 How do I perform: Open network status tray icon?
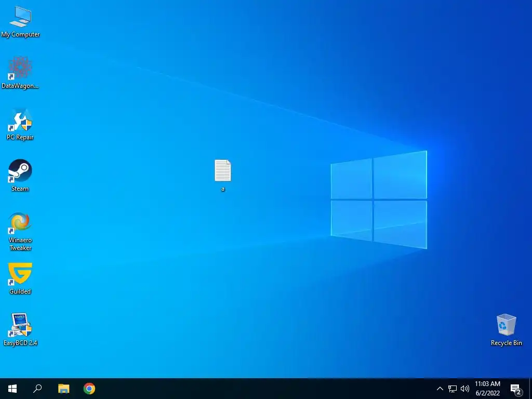click(453, 389)
